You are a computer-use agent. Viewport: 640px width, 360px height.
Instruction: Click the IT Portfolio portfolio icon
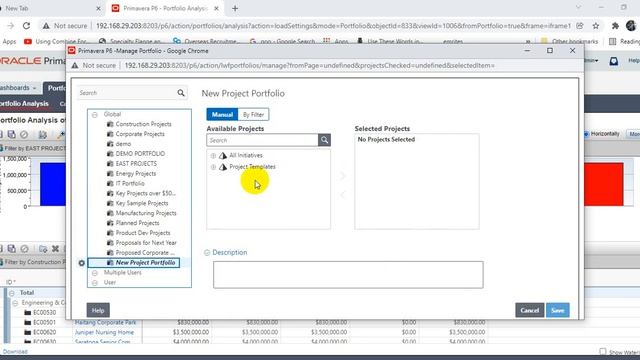click(110, 184)
